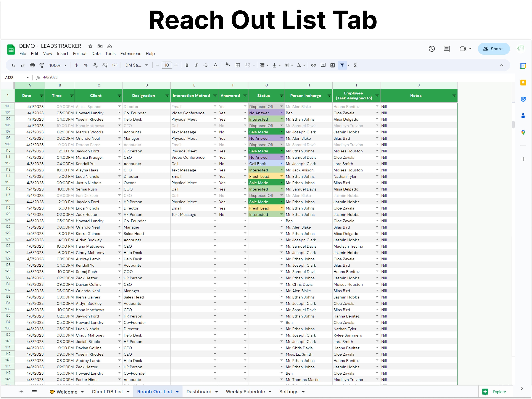
Task: Open the status dropdown showing Call Back
Action: point(281,163)
